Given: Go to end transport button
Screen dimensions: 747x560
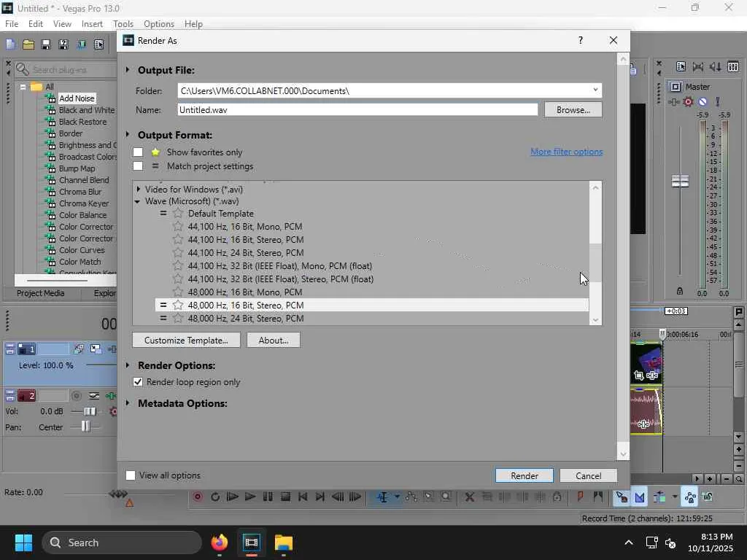Looking at the screenshot, I should click(320, 497).
